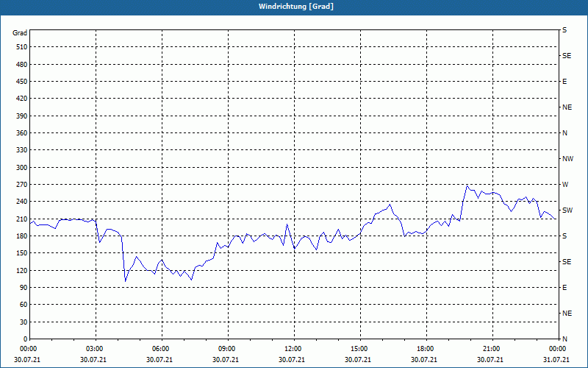The width and height of the screenshot is (588, 368).
Task: Click the lowest dip of the blue line
Action: point(126,281)
